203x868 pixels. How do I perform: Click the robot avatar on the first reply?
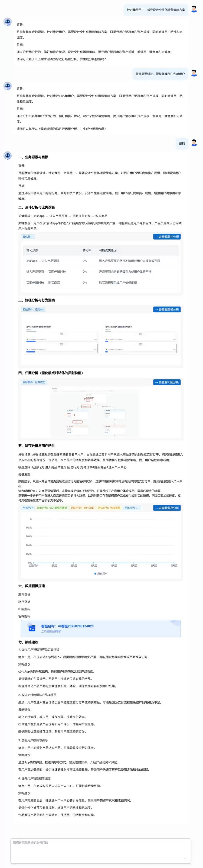7,22
